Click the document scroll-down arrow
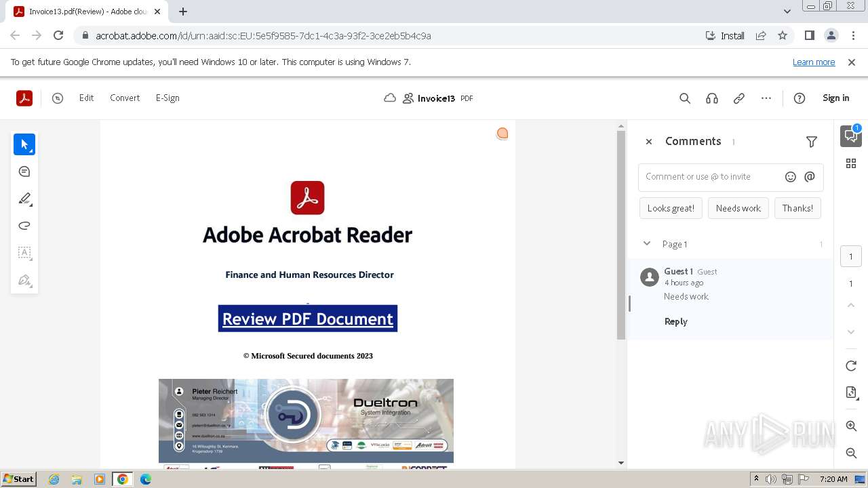The image size is (868, 488). [620, 464]
